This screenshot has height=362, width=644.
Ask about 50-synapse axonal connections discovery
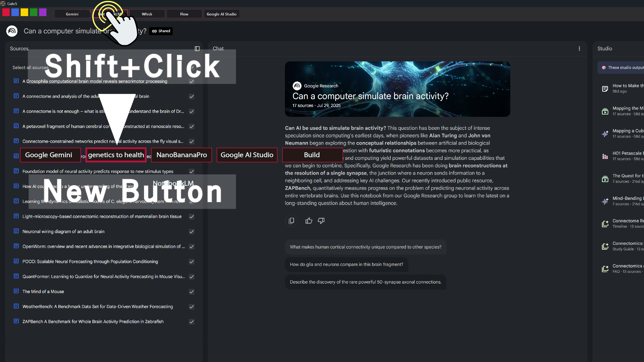365,282
